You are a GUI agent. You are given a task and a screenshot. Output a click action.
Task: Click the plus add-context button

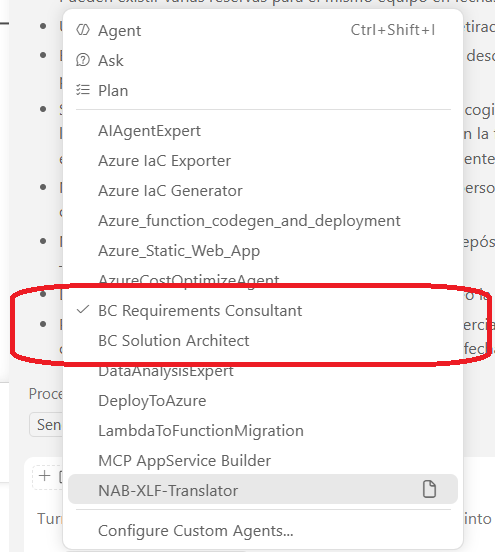click(44, 476)
